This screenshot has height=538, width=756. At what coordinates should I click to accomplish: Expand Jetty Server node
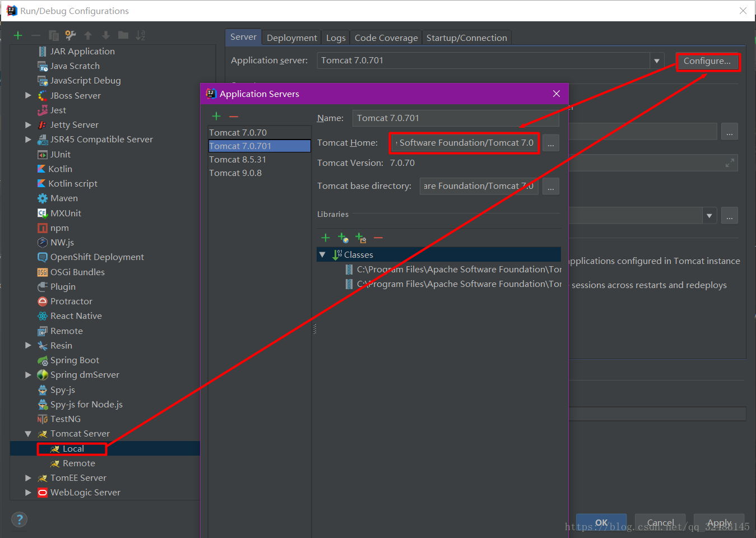pyautogui.click(x=28, y=125)
